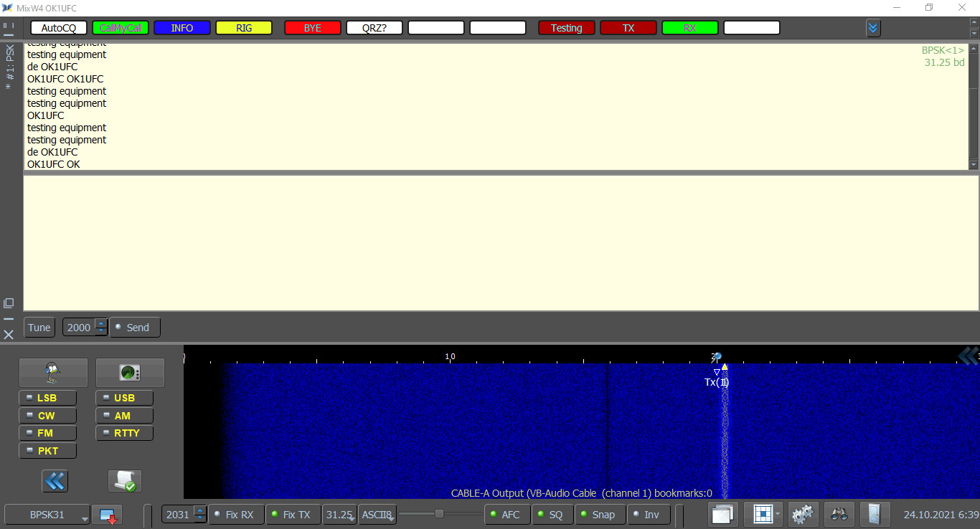The height and width of the screenshot is (529, 980).
Task: Click the window with red arrow icon
Action: point(107,515)
